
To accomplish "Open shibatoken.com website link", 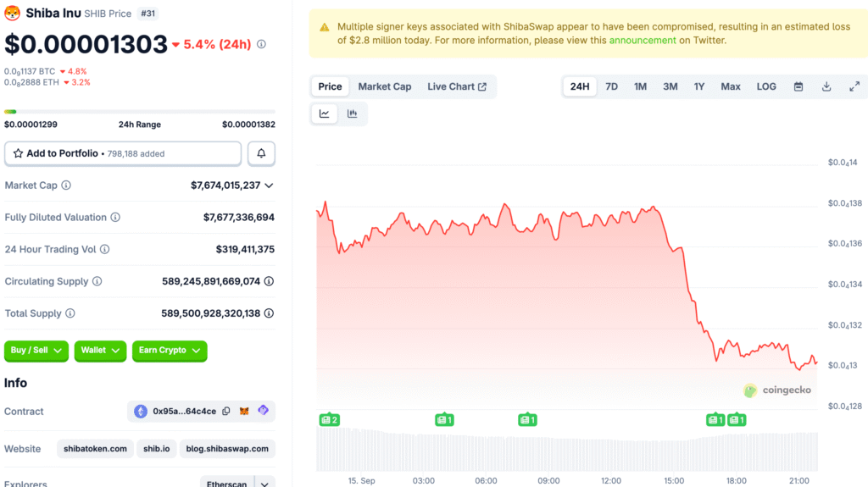I will pyautogui.click(x=95, y=449).
